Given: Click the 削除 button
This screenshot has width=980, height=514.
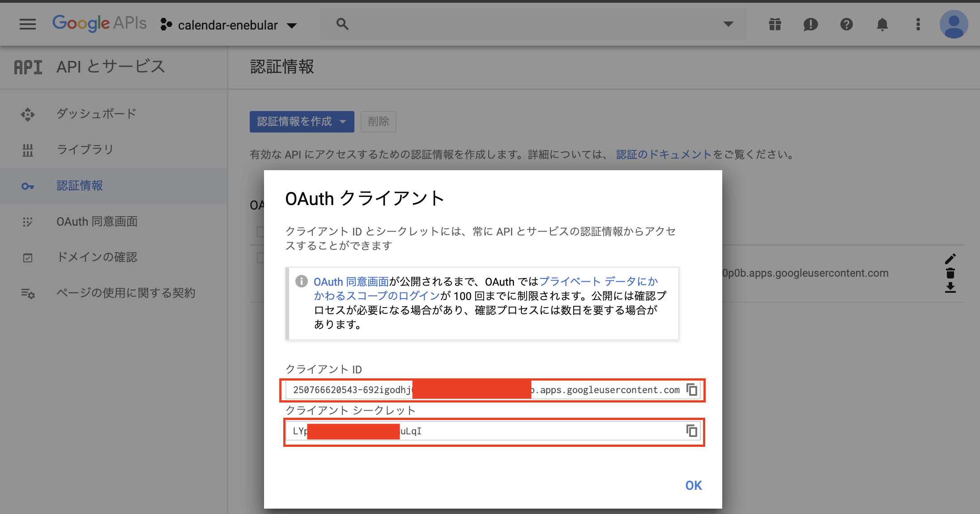Looking at the screenshot, I should click(379, 122).
